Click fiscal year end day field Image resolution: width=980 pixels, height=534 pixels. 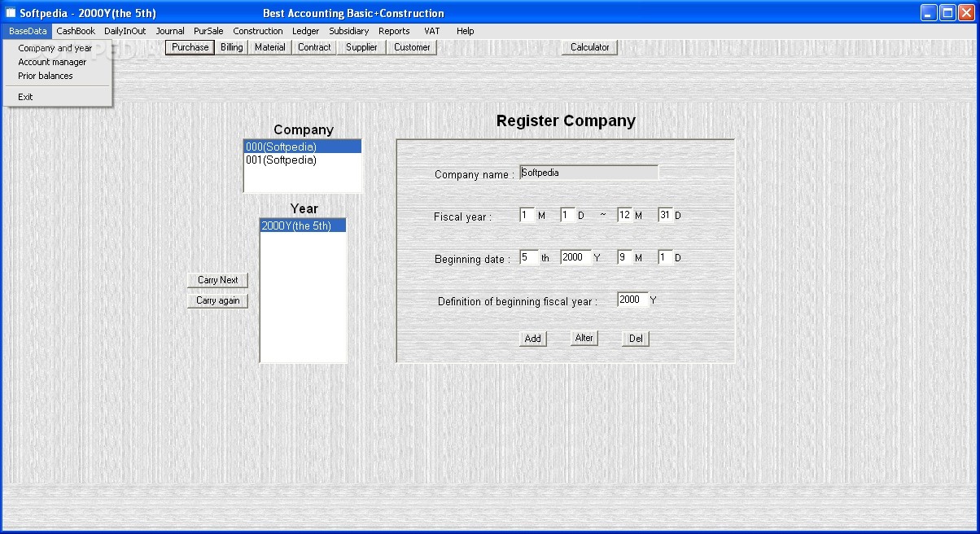pyautogui.click(x=665, y=215)
